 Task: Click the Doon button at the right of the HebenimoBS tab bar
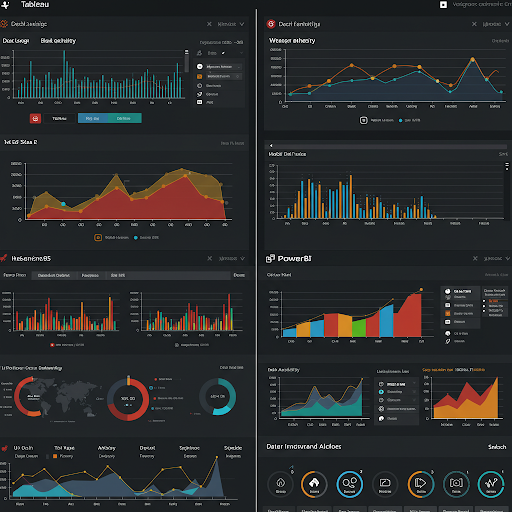pos(239,275)
